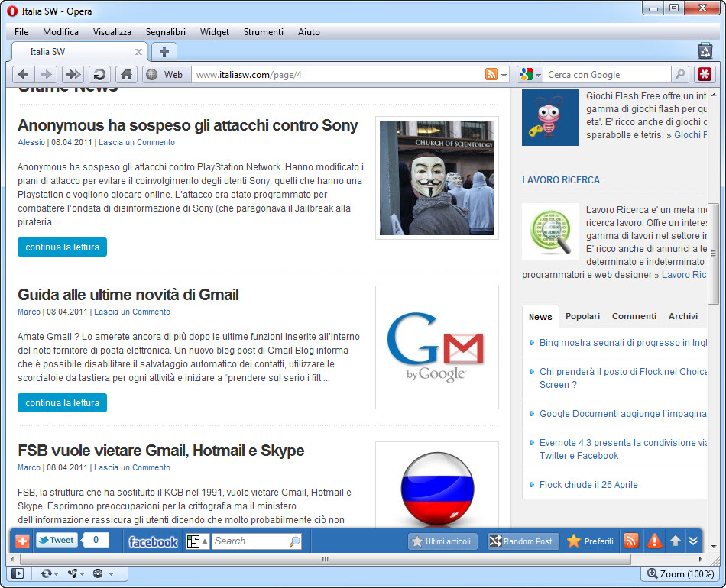Image resolution: width=726 pixels, height=588 pixels.
Task: Switch to the Popolari tab
Action: [582, 316]
